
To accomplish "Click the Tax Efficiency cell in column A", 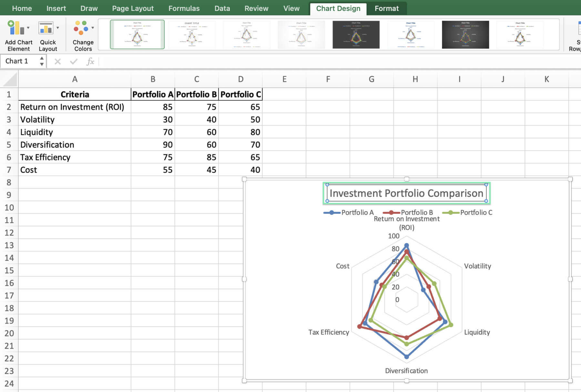I will 75,157.
